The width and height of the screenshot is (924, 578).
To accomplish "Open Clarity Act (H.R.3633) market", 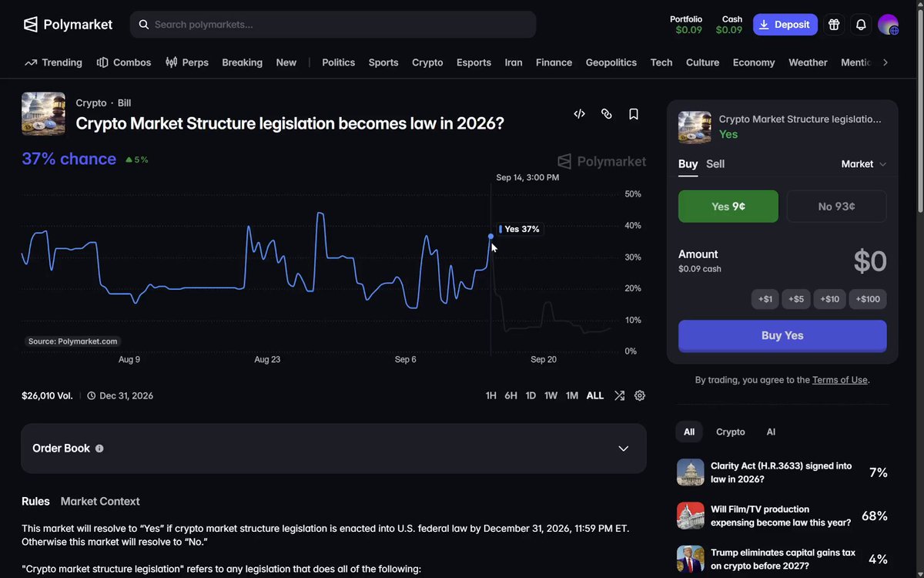I will click(x=782, y=472).
